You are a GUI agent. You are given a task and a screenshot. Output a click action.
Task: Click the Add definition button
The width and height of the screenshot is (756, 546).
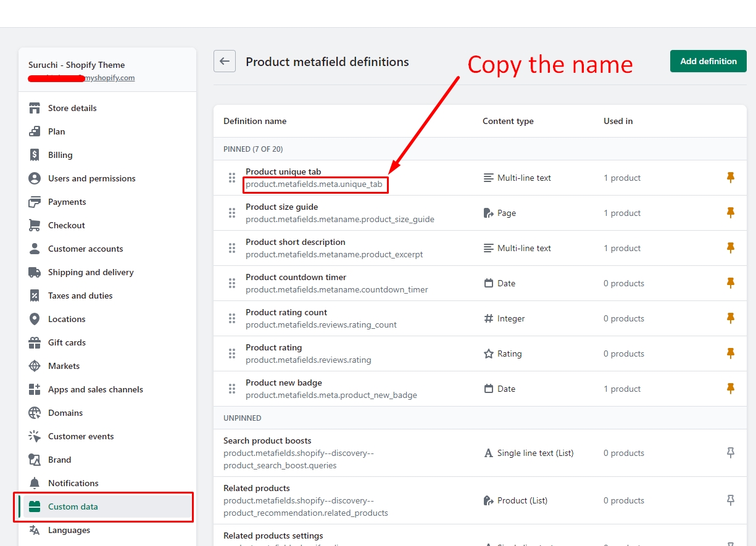[x=708, y=61]
